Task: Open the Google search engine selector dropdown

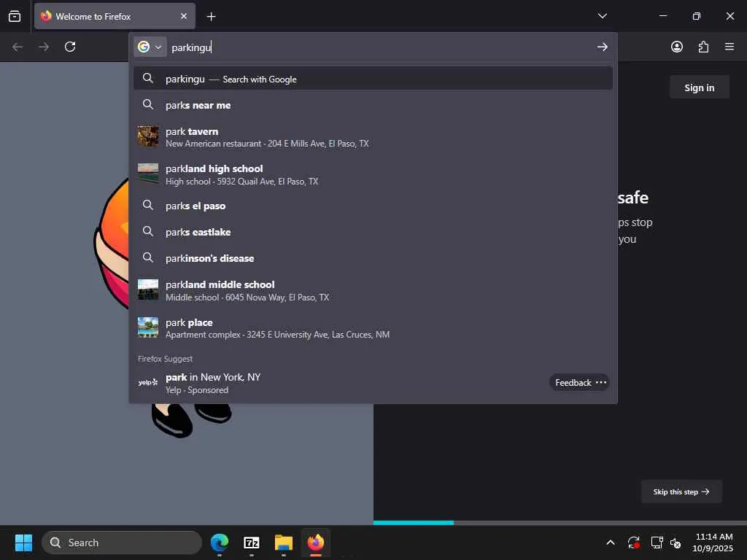Action: [x=150, y=47]
